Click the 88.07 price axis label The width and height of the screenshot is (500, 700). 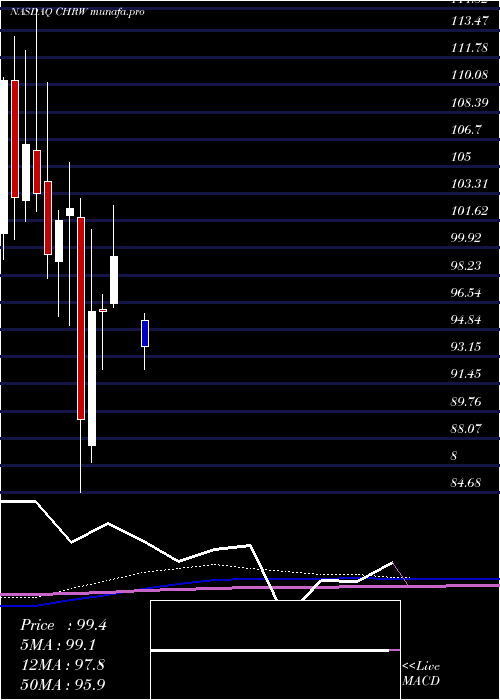click(x=466, y=429)
